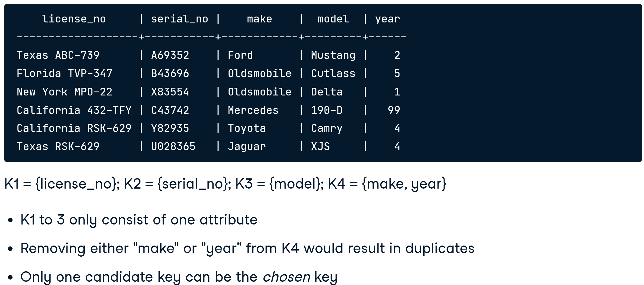Select the Mustang model cell
This screenshot has height=285, width=644.
tap(333, 56)
